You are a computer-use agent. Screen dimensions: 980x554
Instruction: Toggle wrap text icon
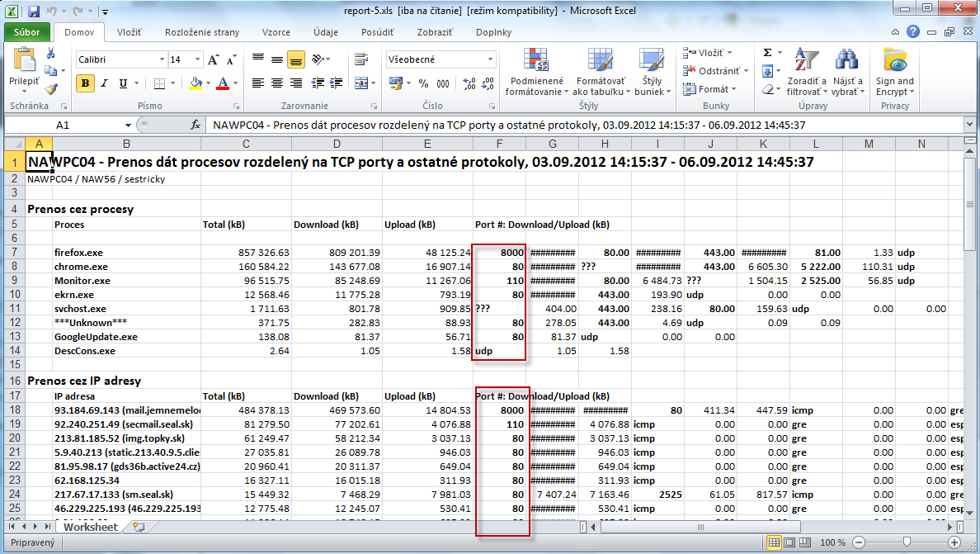pyautogui.click(x=360, y=59)
